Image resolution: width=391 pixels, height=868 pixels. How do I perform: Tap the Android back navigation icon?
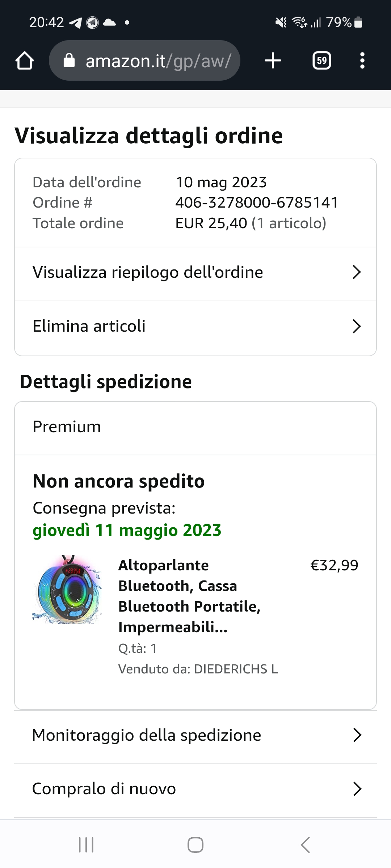click(x=305, y=845)
